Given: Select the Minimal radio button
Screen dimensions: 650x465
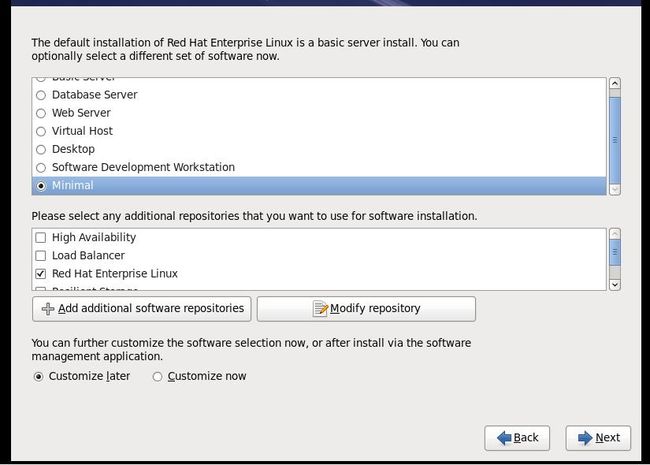Looking at the screenshot, I should (41, 186).
